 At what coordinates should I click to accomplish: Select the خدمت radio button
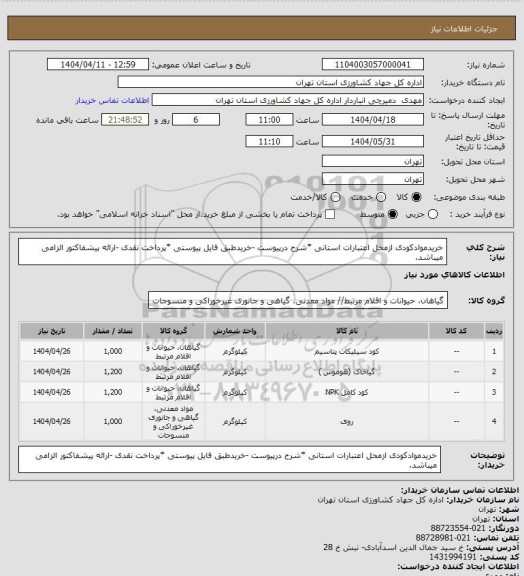(381, 197)
